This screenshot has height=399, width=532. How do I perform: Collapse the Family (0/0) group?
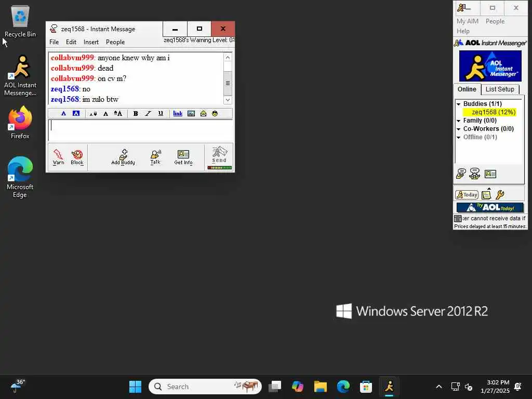tap(458, 121)
